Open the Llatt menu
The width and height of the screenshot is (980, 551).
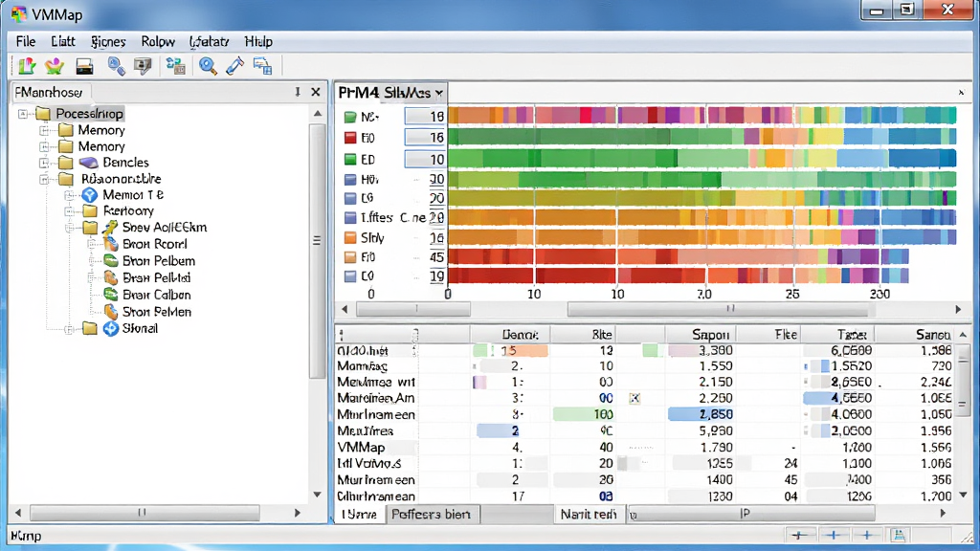click(x=63, y=42)
